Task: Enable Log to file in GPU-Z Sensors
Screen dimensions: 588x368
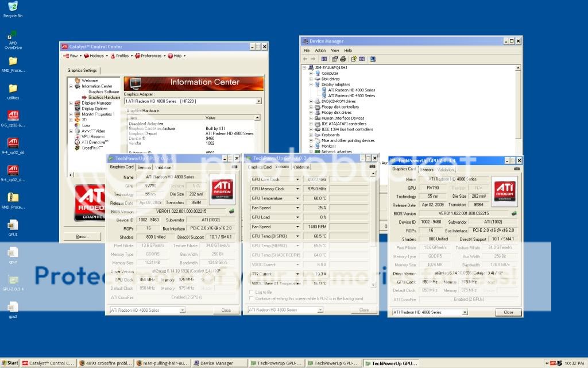Action: [251, 292]
